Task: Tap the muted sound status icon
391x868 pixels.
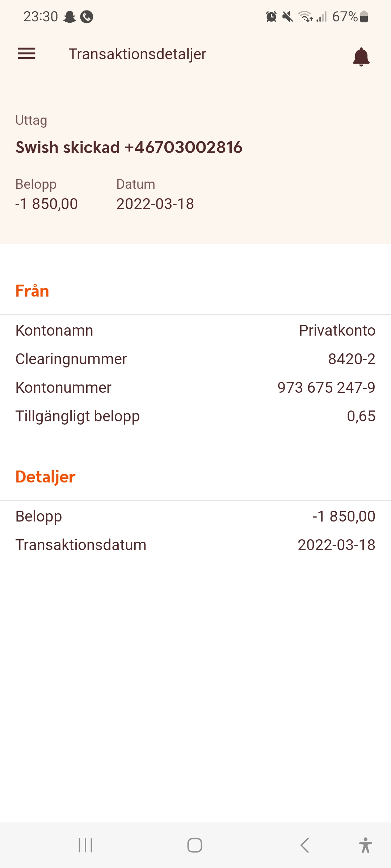Action: pyautogui.click(x=287, y=17)
